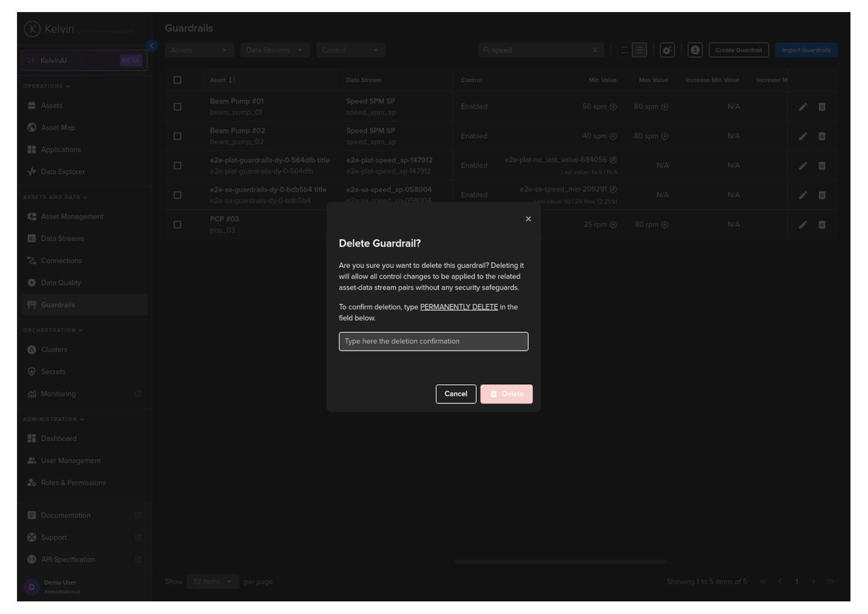Click the Create Guardrail button
Screen dimensions: 868x614
tap(738, 50)
